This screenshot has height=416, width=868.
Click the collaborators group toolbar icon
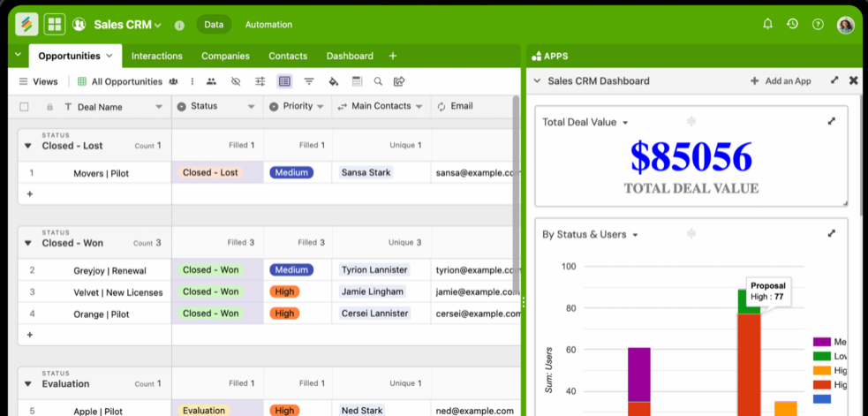(211, 81)
